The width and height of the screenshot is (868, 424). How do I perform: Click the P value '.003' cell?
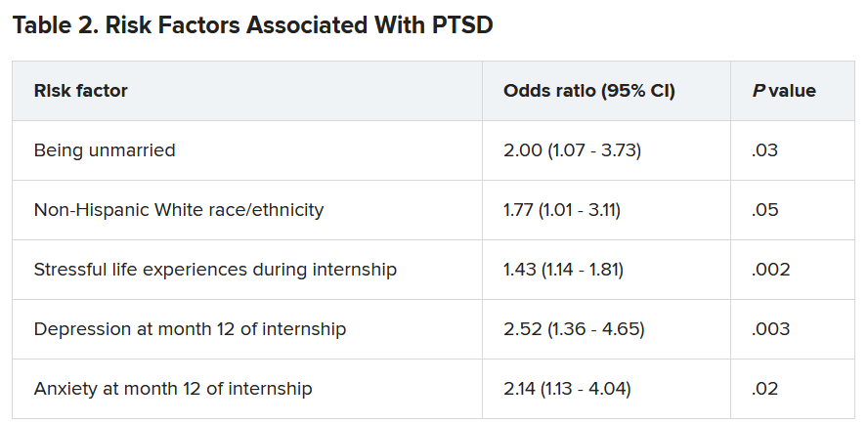(x=770, y=329)
